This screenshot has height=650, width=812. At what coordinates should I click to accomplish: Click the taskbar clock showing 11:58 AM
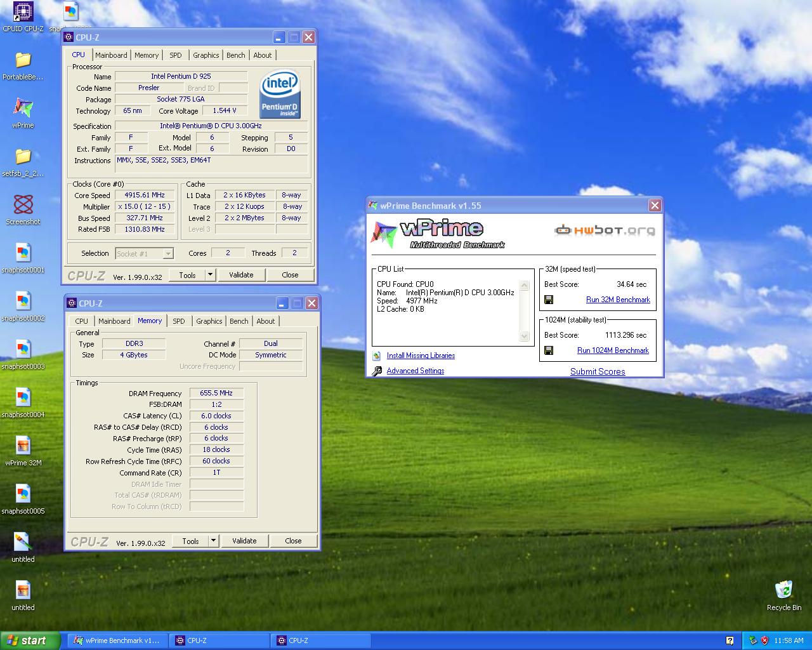pos(789,640)
